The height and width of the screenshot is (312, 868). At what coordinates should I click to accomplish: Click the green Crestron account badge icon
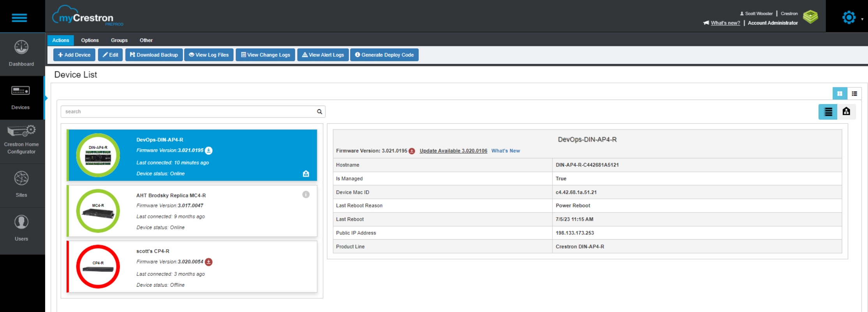point(810,17)
